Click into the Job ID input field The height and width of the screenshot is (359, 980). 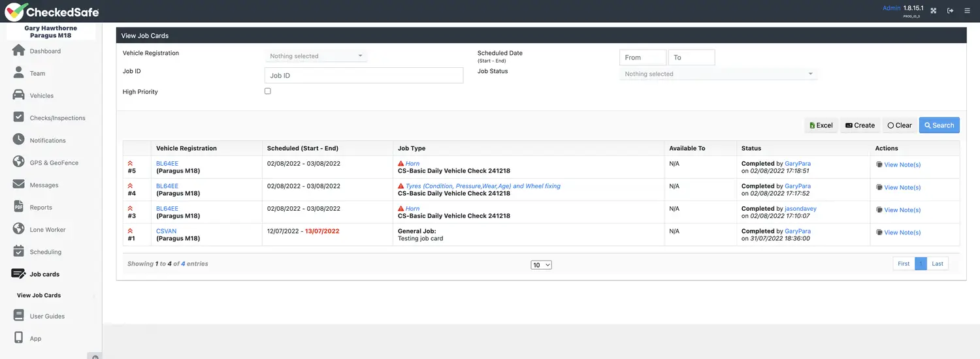363,76
